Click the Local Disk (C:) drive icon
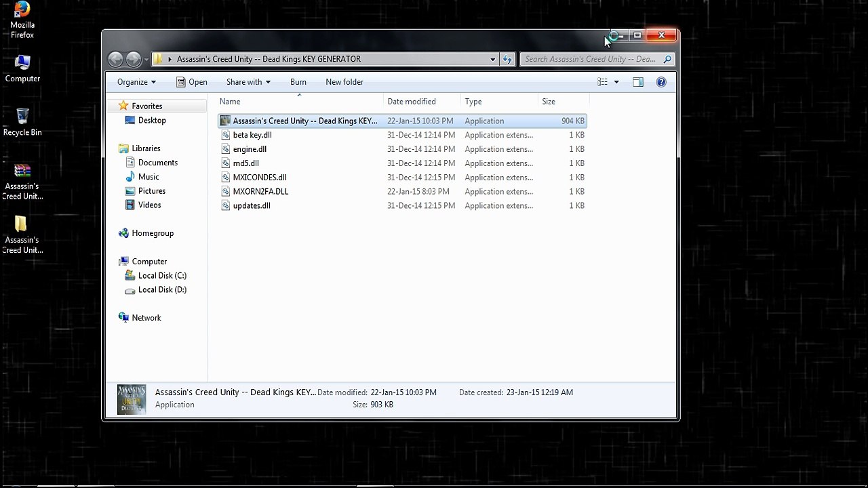 130,276
